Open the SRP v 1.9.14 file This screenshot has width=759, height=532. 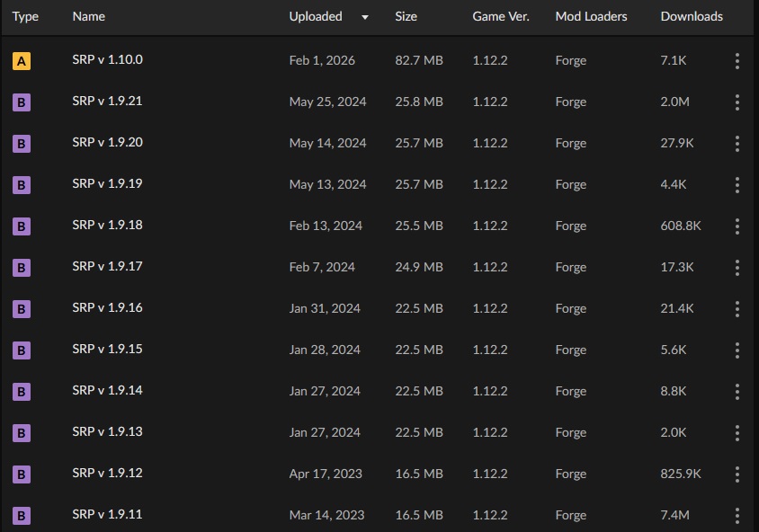[x=107, y=390]
